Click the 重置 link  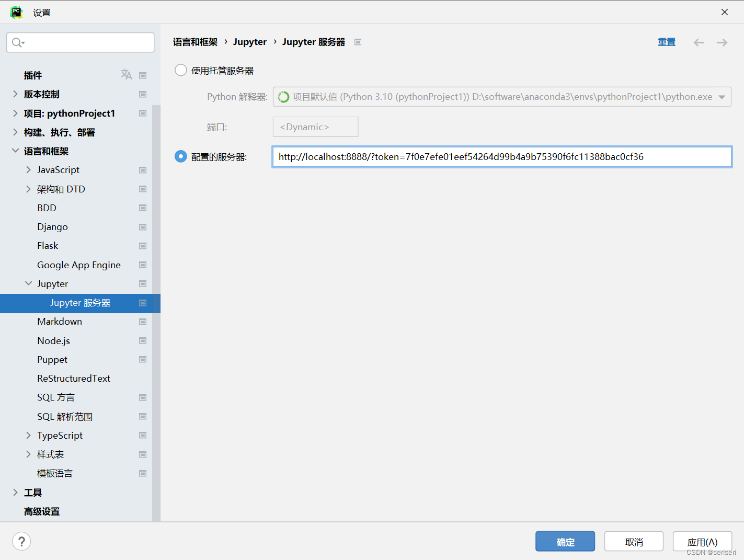point(667,42)
